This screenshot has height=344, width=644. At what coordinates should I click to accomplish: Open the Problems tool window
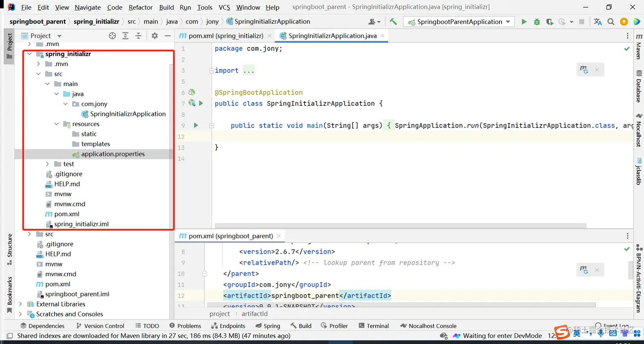click(184, 326)
